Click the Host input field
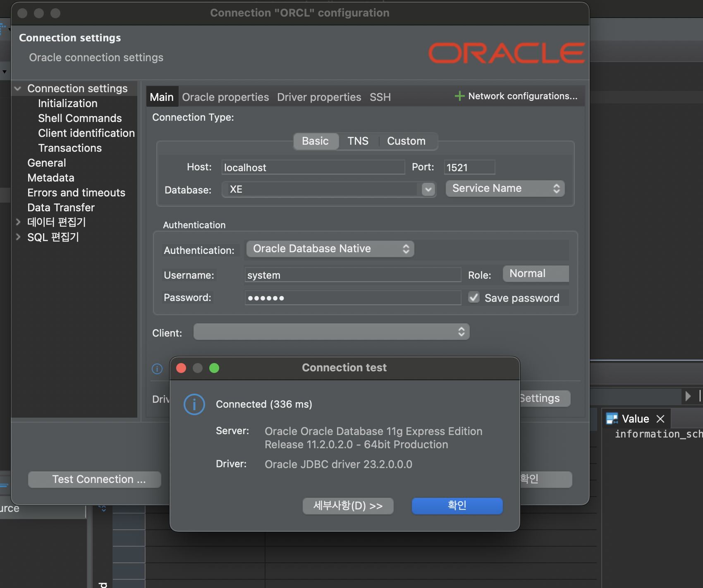Viewport: 703px width, 588px height. click(313, 167)
